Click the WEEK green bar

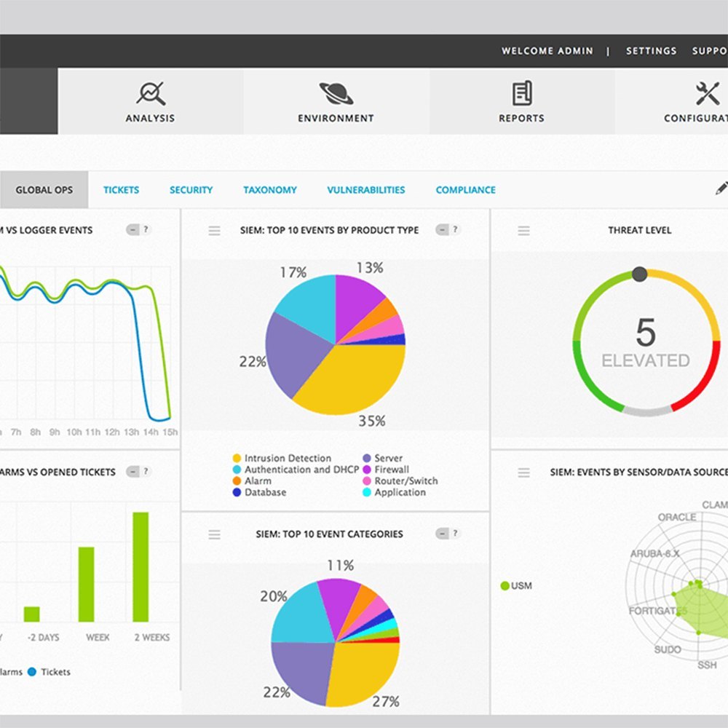tap(87, 585)
